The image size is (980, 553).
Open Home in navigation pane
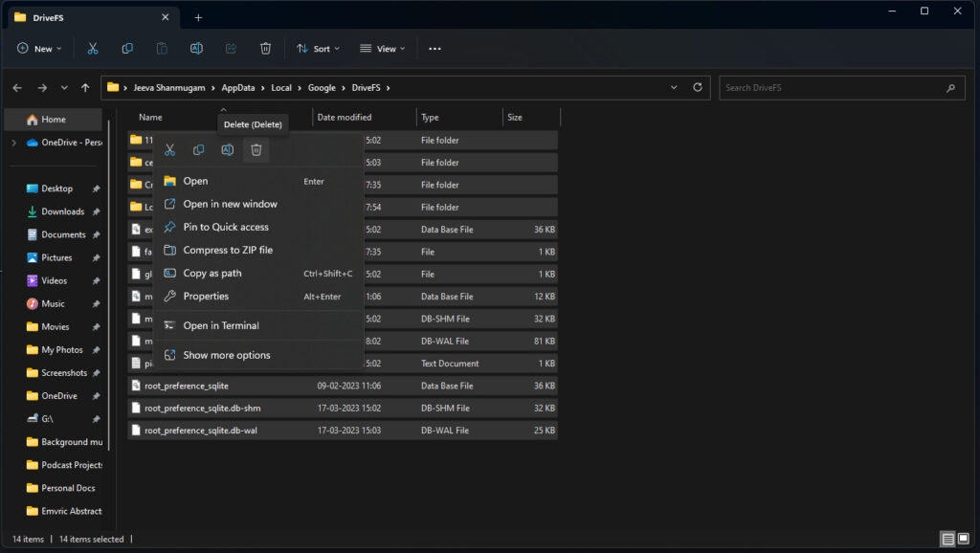tap(54, 120)
